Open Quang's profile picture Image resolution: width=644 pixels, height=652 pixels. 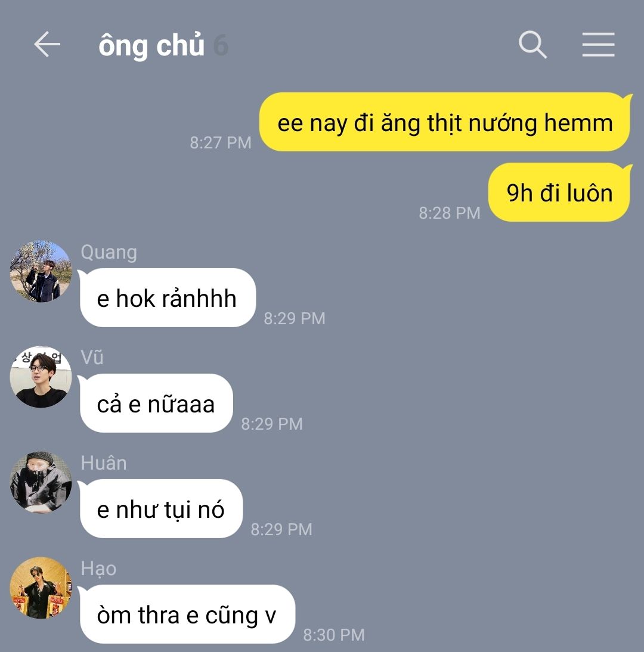41,271
